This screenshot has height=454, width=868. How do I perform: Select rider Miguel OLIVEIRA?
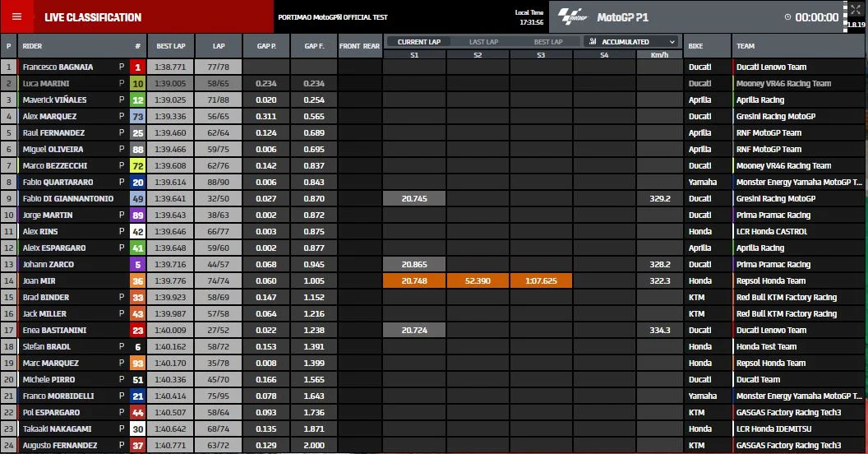pos(53,150)
